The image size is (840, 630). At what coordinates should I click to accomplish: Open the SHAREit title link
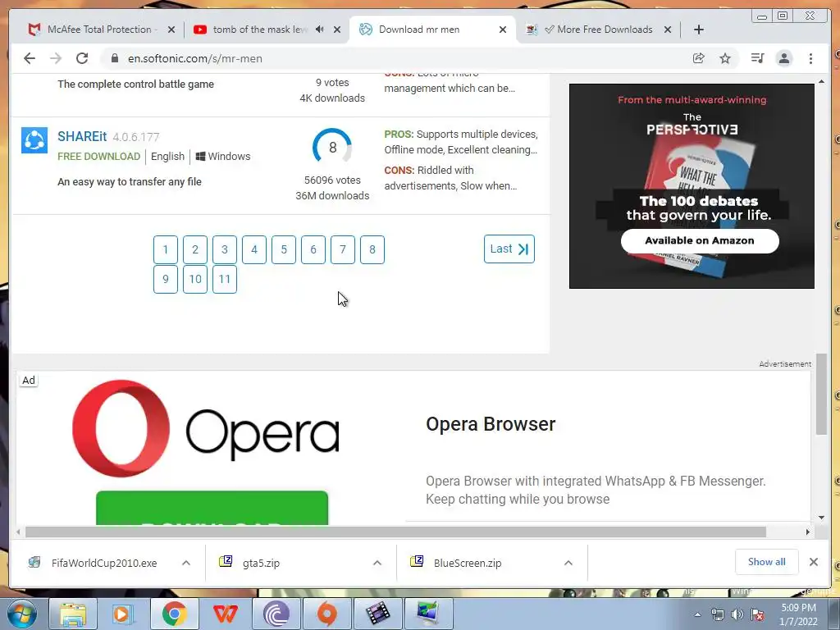82,137
